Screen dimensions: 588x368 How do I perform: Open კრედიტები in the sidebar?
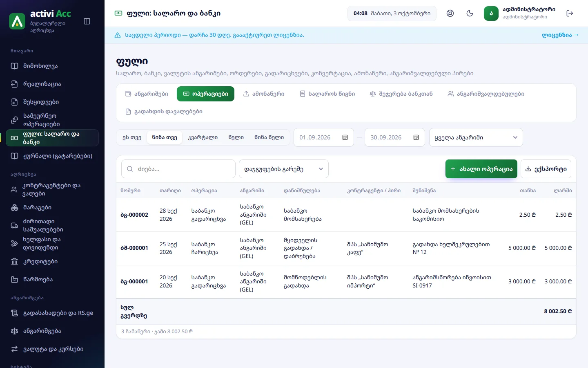[52, 261]
